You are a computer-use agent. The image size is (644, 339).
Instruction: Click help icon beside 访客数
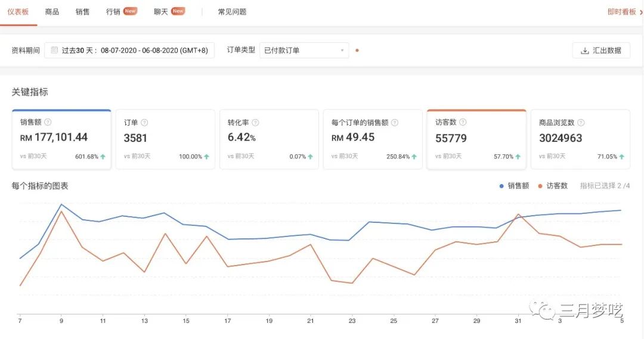point(463,122)
